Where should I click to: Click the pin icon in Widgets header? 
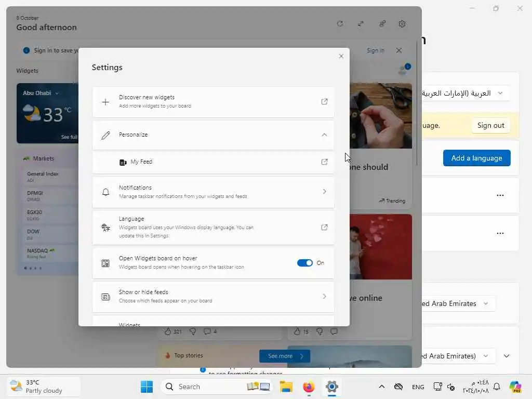[382, 24]
